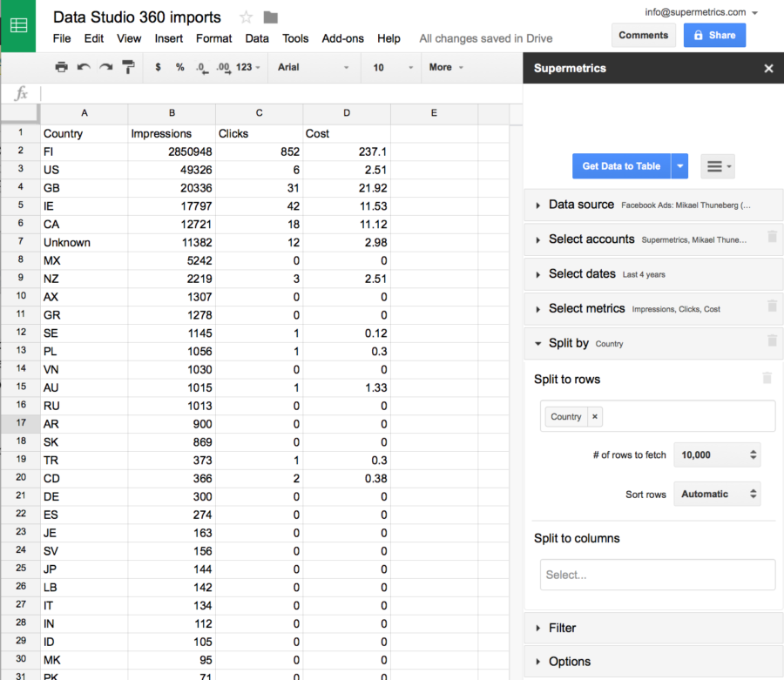Expand the Select accounts section

[645, 239]
